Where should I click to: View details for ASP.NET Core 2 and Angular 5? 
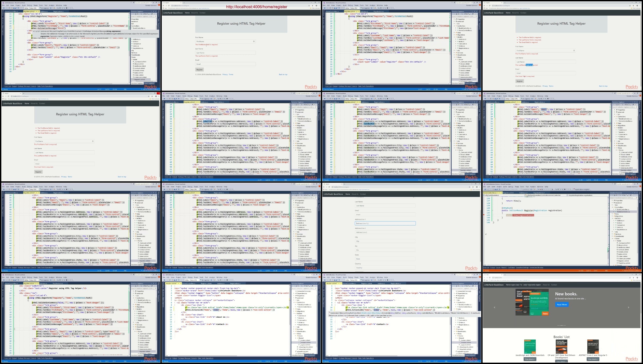[593, 359]
